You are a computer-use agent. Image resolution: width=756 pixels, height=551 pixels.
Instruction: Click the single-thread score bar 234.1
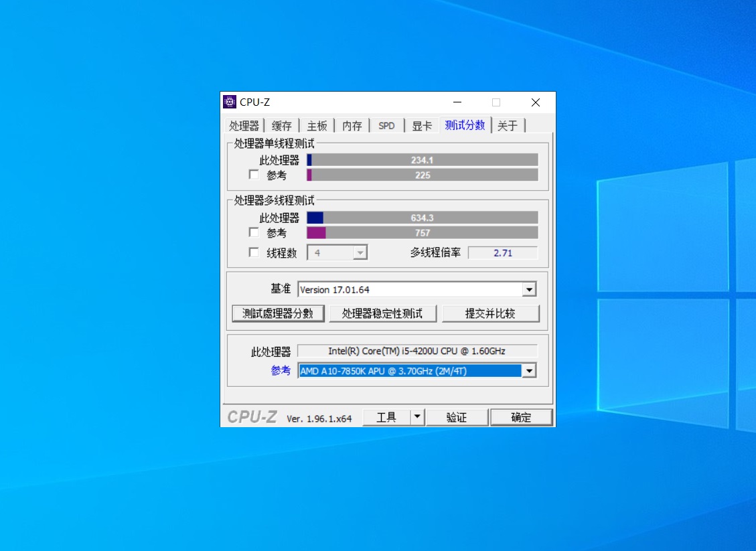tap(423, 160)
